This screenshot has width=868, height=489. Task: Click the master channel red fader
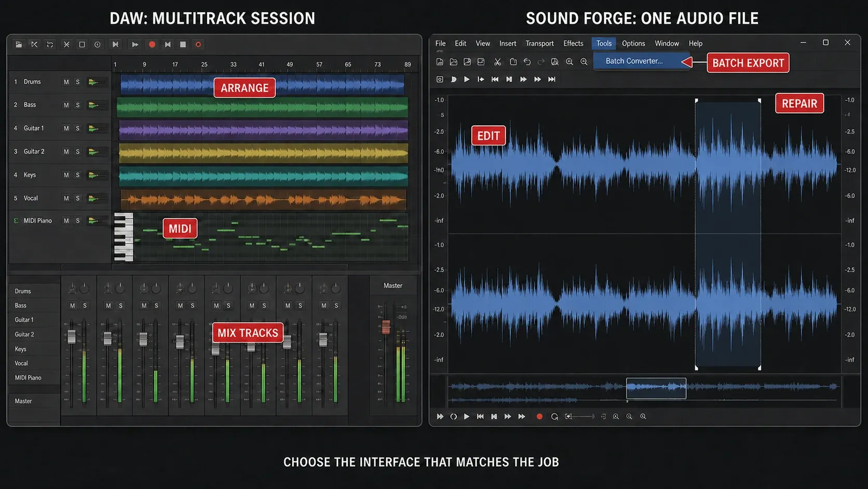coord(386,327)
